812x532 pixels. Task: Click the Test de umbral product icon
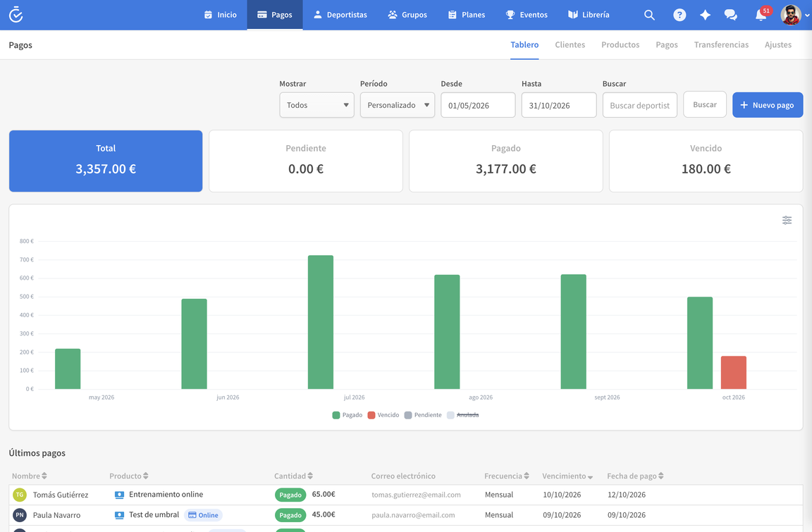[x=119, y=515]
